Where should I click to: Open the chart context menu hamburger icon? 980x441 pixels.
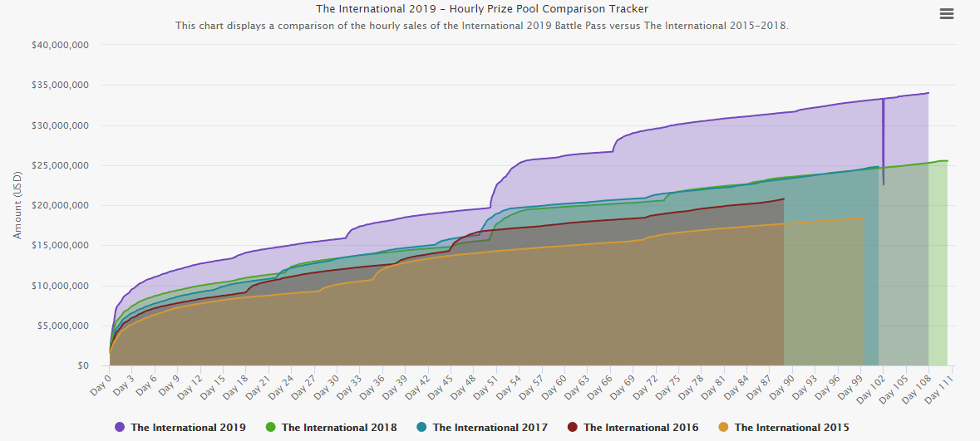pos(946,14)
